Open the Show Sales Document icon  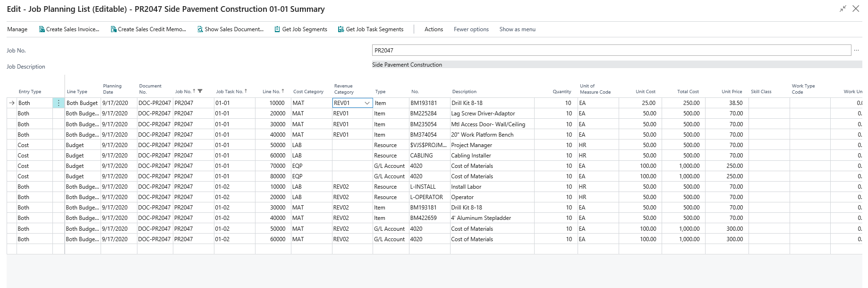(x=200, y=29)
